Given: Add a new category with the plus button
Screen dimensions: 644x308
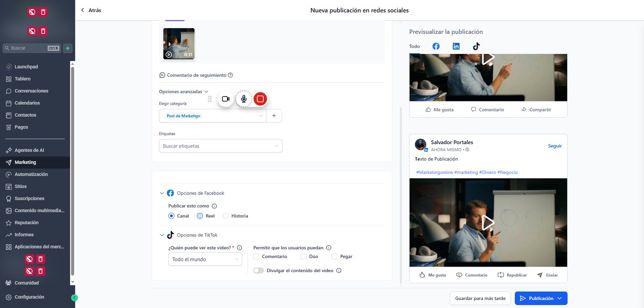Looking at the screenshot, I should click(274, 116).
